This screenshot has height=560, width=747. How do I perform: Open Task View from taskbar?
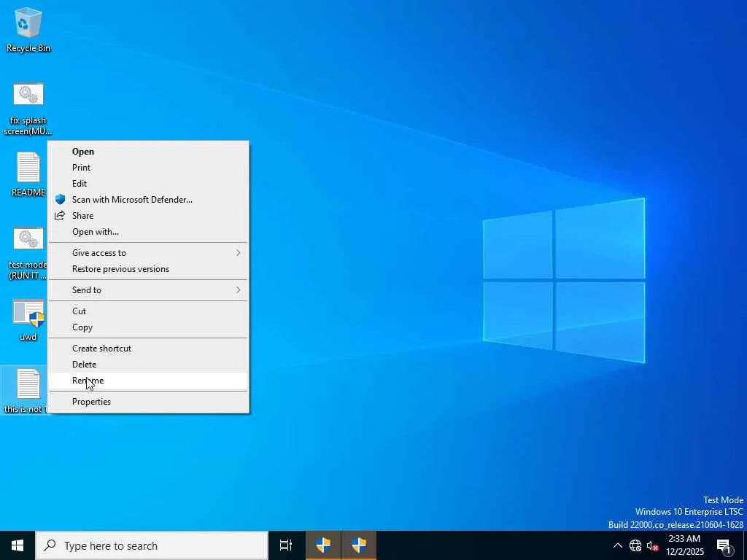click(286, 545)
